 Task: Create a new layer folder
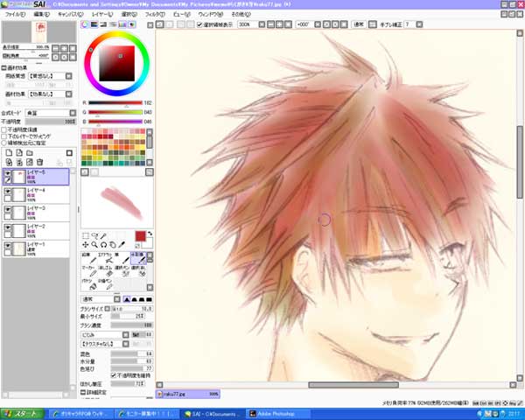30,153
